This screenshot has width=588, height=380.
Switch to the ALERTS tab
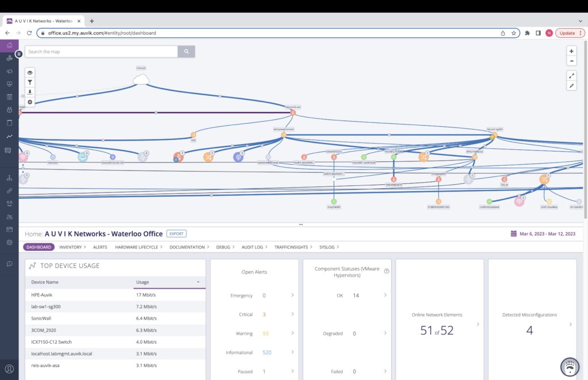point(100,247)
